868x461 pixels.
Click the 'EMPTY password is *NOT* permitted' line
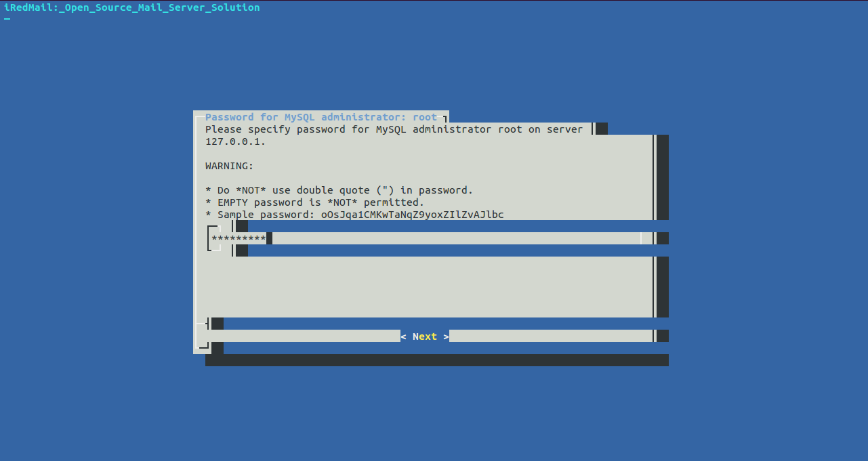click(315, 202)
